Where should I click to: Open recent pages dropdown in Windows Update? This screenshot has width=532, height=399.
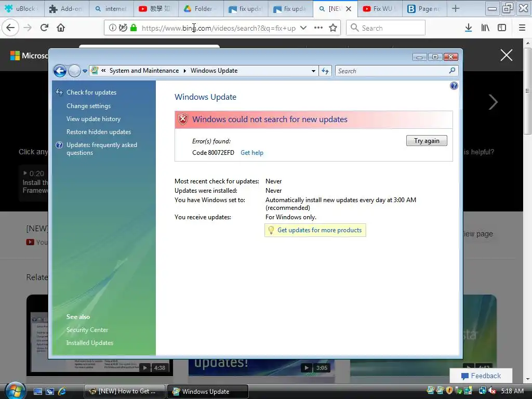(85, 71)
